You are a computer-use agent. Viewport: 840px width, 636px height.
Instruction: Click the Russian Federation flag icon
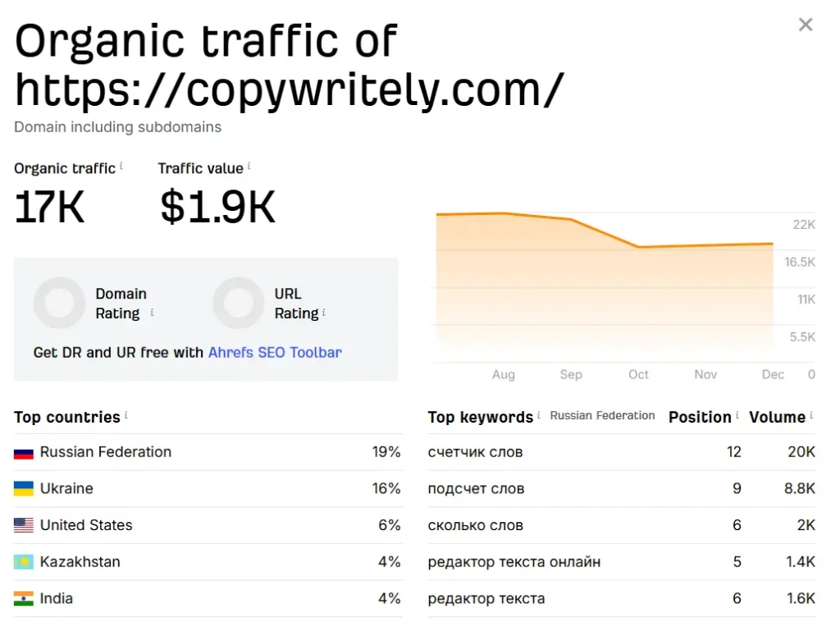coord(24,452)
